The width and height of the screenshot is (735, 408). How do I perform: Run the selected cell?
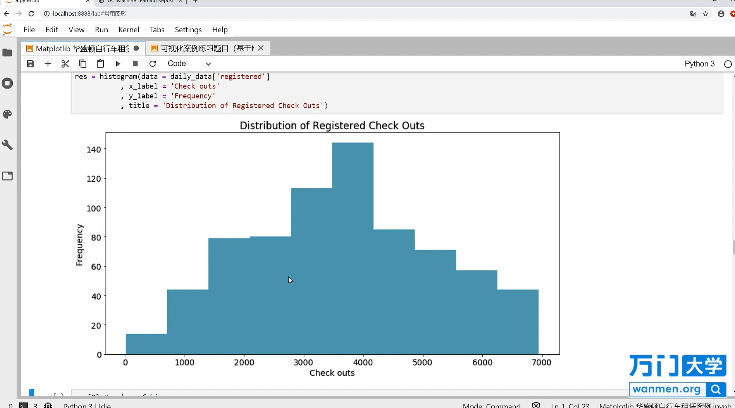click(118, 63)
